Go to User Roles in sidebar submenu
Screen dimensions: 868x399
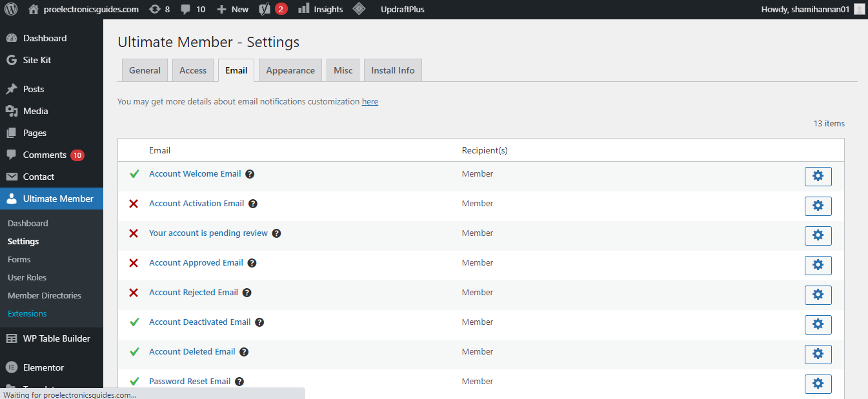pyautogui.click(x=27, y=277)
